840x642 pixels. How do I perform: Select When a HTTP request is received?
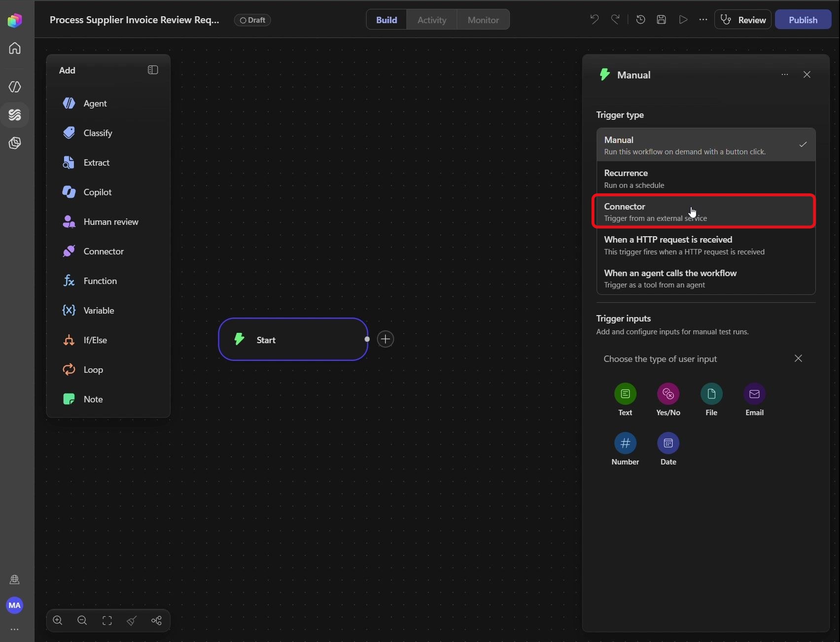tap(705, 245)
